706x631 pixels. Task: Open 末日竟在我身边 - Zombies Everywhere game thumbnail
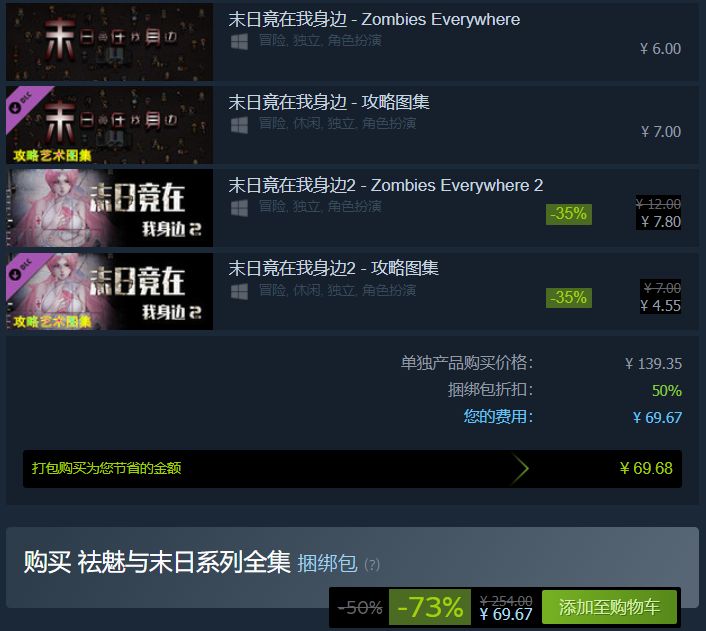109,42
